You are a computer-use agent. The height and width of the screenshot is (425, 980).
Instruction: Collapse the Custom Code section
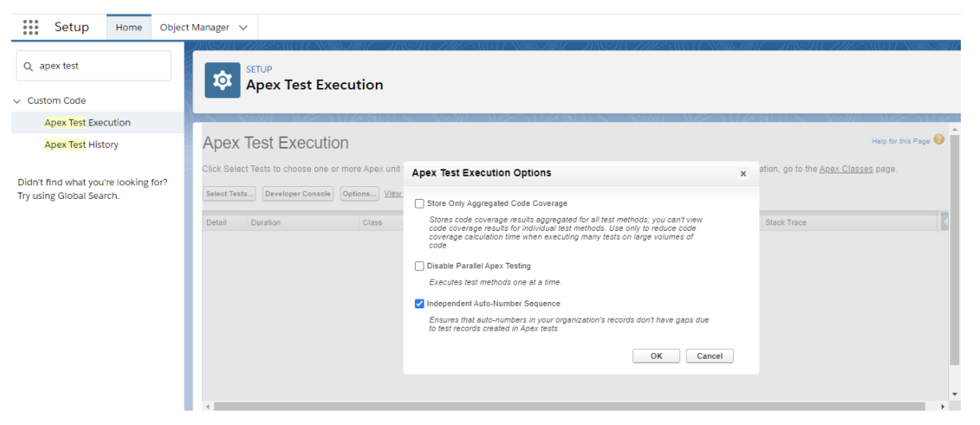coord(17,101)
